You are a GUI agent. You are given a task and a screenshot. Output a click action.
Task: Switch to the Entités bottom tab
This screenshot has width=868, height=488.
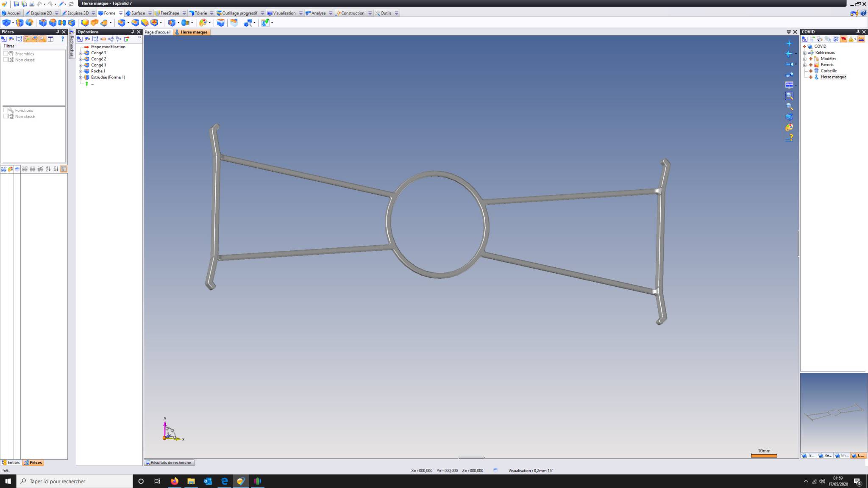[11, 463]
